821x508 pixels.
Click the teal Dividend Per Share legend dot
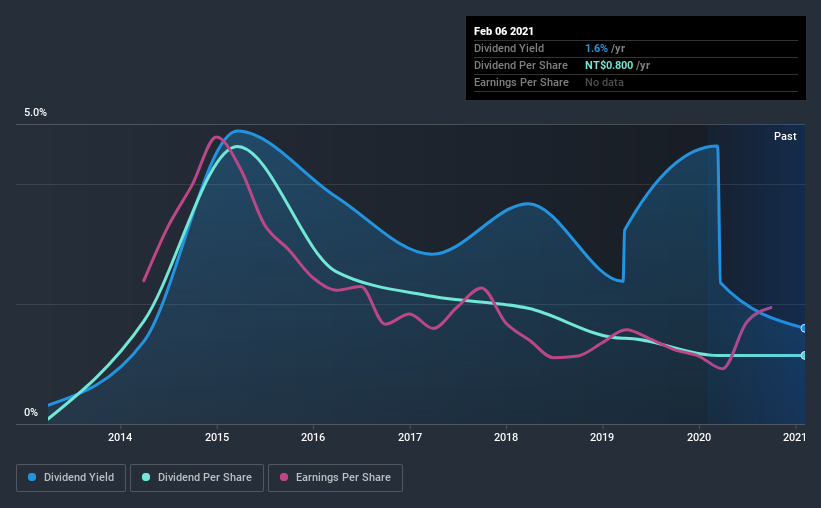click(146, 477)
